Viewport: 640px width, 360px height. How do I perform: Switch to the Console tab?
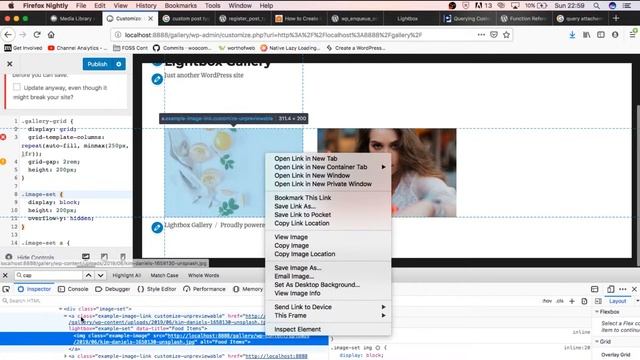click(x=73, y=289)
